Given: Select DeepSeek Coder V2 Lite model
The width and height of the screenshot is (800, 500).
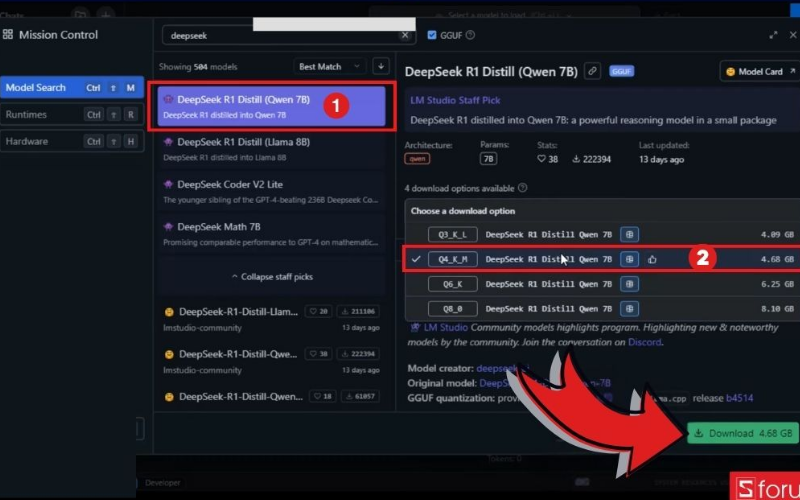Looking at the screenshot, I should point(271,191).
